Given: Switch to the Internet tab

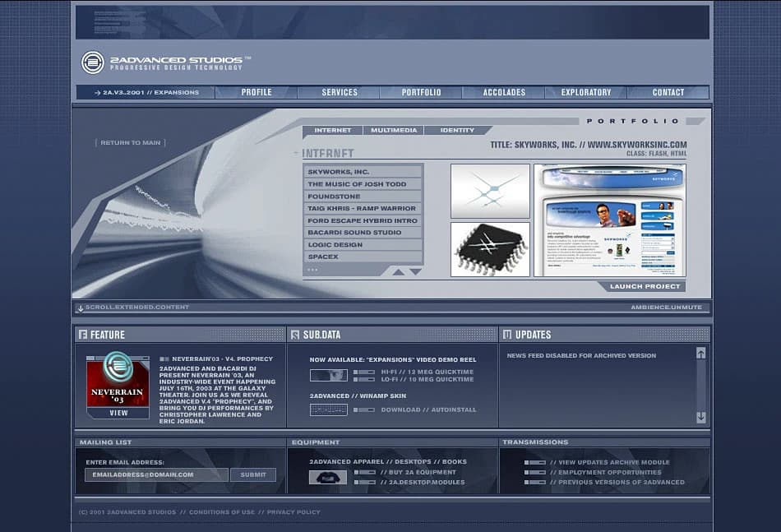Looking at the screenshot, I should [x=333, y=130].
